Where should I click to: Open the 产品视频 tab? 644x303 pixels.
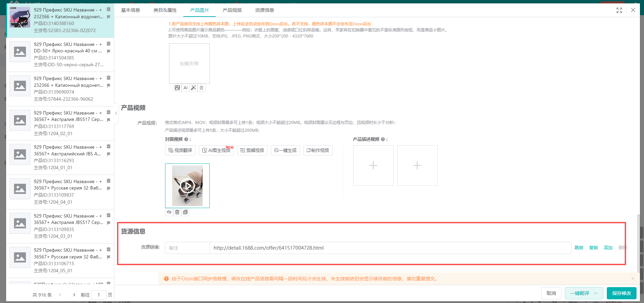point(232,10)
